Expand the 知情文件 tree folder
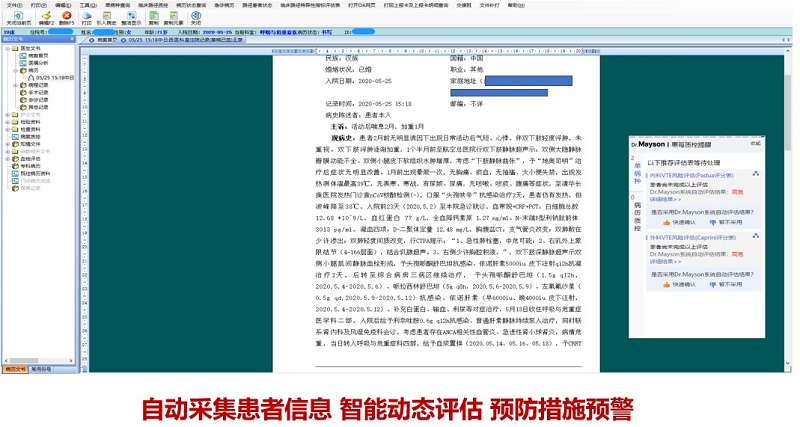Viewport: 800px width, 427px height. pyautogui.click(x=8, y=144)
